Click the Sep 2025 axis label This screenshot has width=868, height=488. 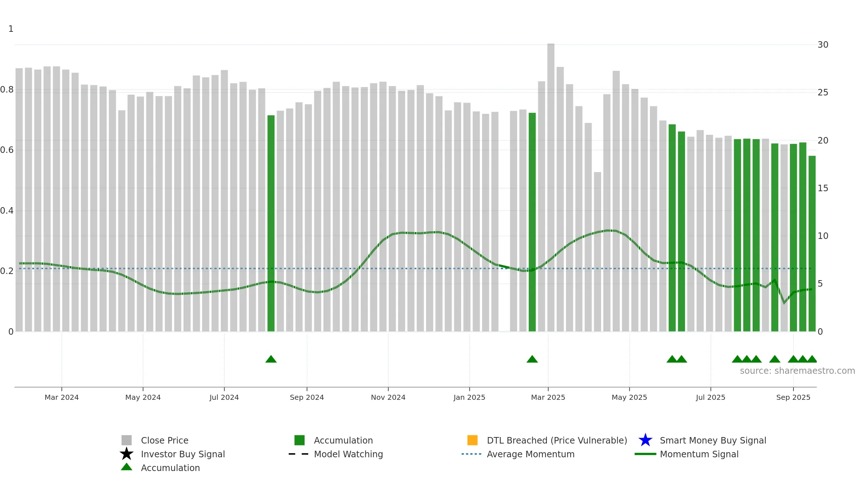point(793,397)
